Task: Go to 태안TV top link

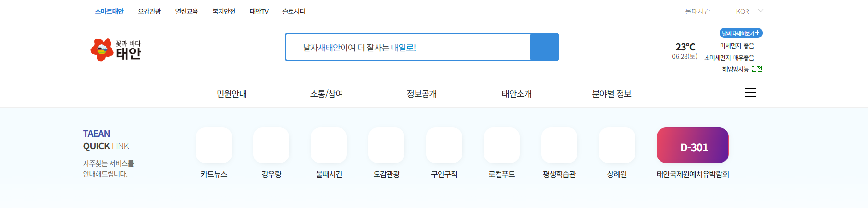Action: click(x=259, y=11)
